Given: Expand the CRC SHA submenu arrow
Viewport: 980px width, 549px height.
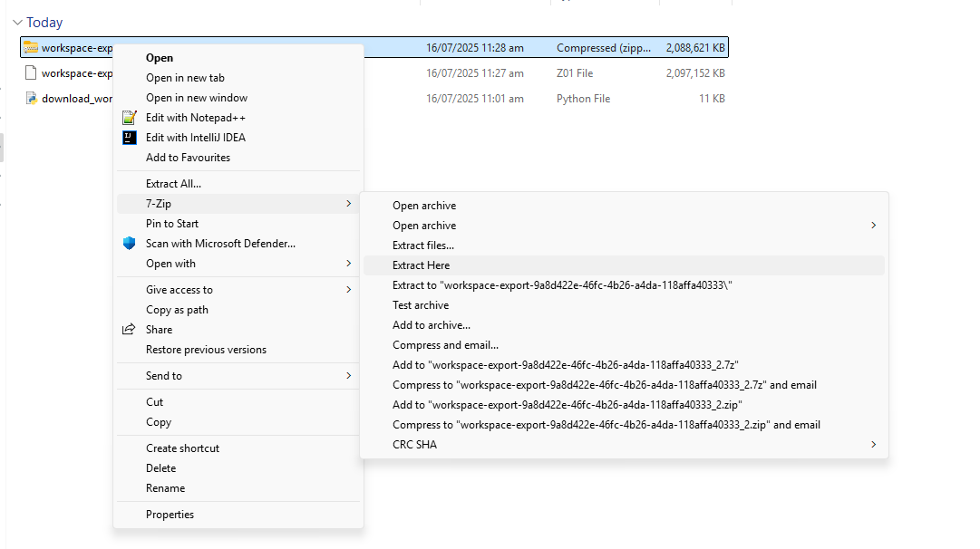Looking at the screenshot, I should [x=873, y=445].
